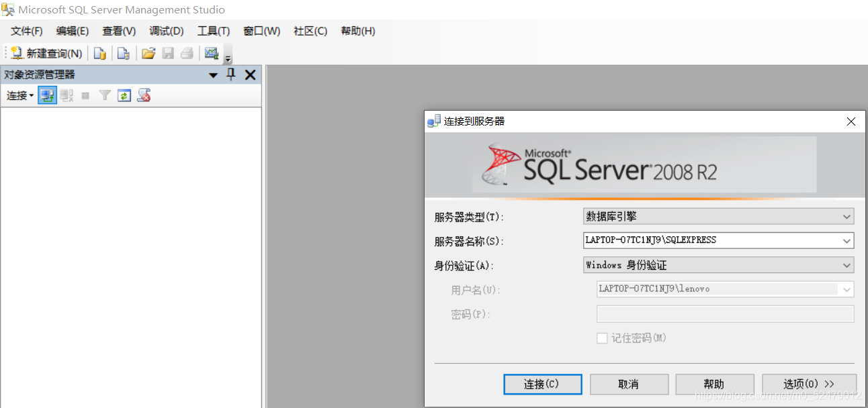The height and width of the screenshot is (408, 868).
Task: Click the 选项(O) >> button
Action: pos(809,385)
